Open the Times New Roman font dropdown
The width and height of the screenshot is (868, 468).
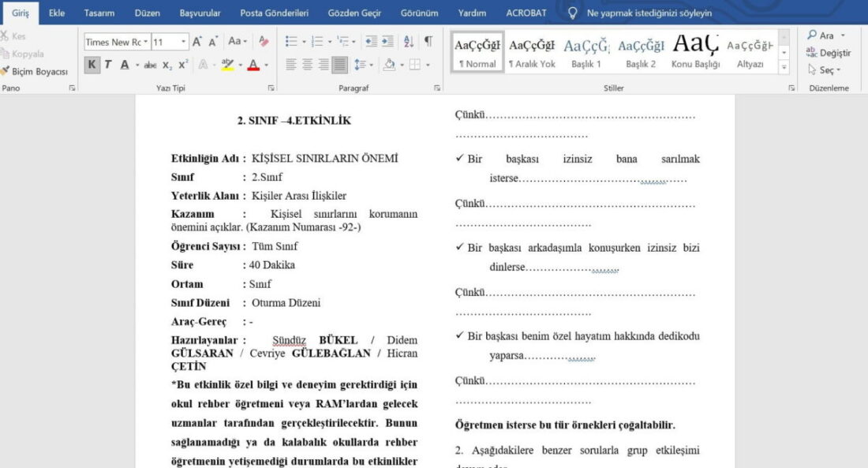pyautogui.click(x=146, y=42)
